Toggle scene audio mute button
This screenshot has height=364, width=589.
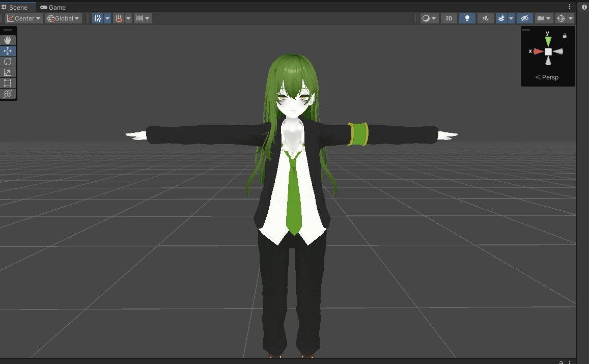click(x=485, y=18)
